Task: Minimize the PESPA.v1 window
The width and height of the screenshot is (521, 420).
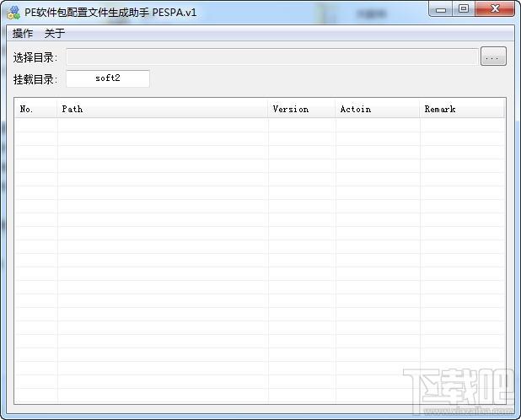Action: [x=440, y=8]
